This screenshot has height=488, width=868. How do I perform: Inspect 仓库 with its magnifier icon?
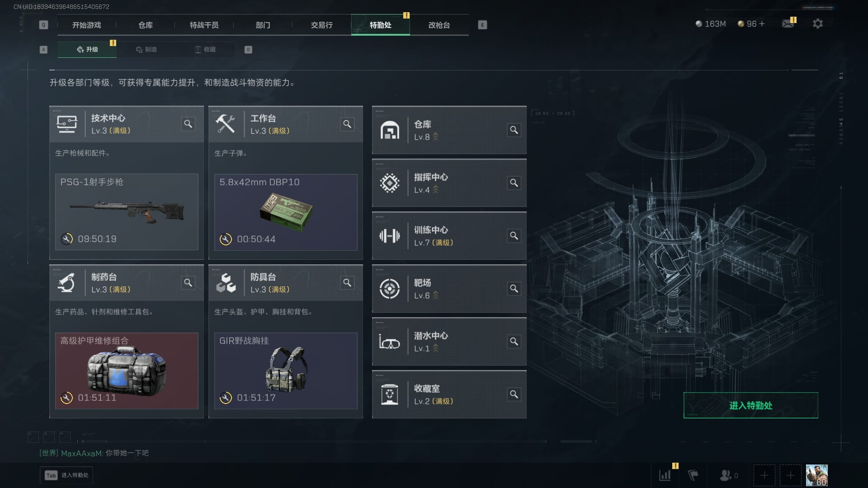pyautogui.click(x=514, y=130)
